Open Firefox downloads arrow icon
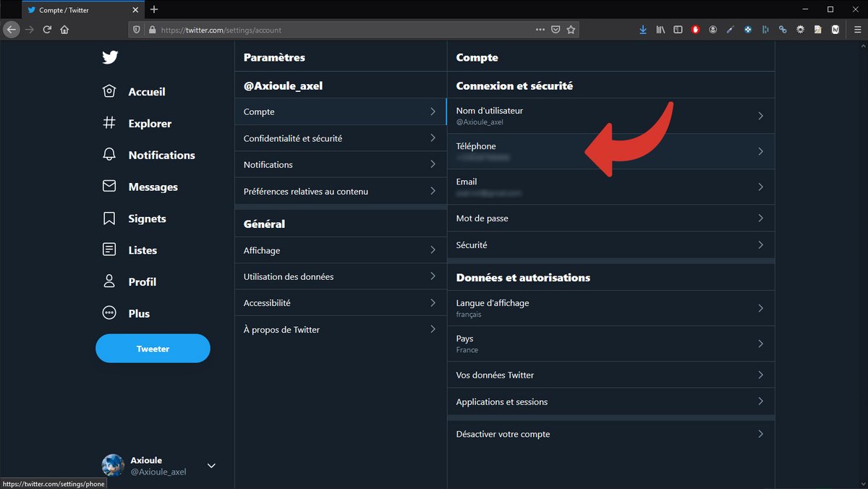This screenshot has width=868, height=489. point(643,30)
